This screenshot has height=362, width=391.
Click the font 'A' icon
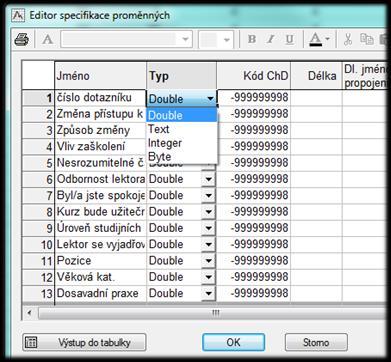pos(48,40)
